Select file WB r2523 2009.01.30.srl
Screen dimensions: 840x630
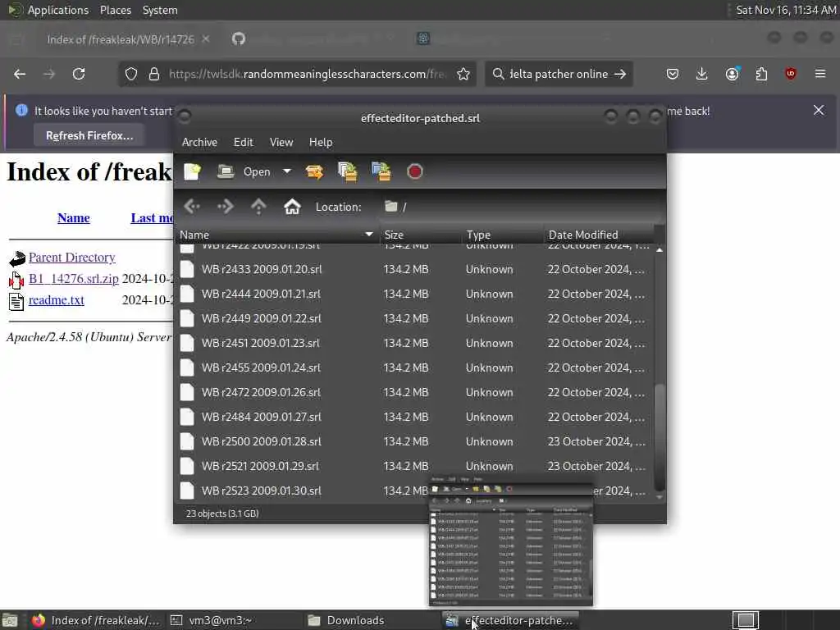tap(413, 491)
